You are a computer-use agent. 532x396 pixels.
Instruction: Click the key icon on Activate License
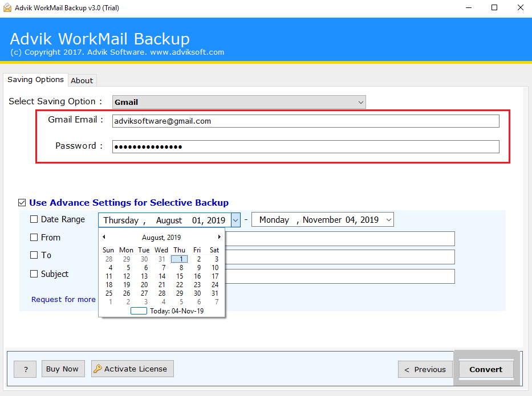click(x=98, y=369)
